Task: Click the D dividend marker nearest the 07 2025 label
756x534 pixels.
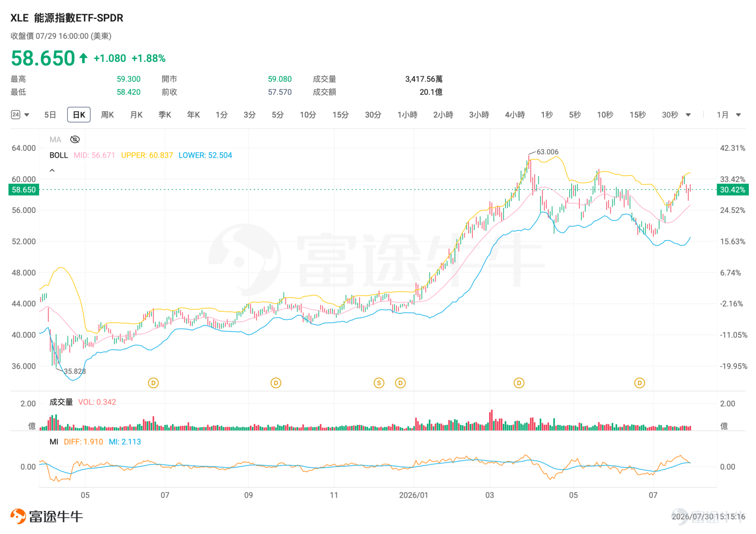Action: pyautogui.click(x=153, y=383)
